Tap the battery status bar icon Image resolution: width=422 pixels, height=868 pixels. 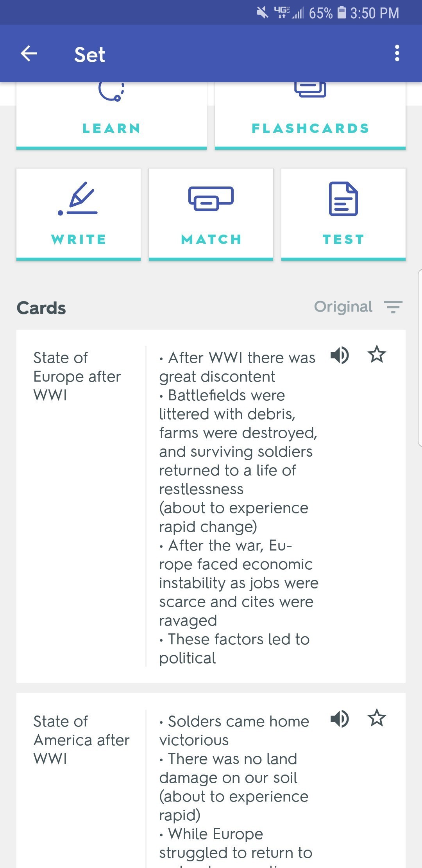click(342, 13)
